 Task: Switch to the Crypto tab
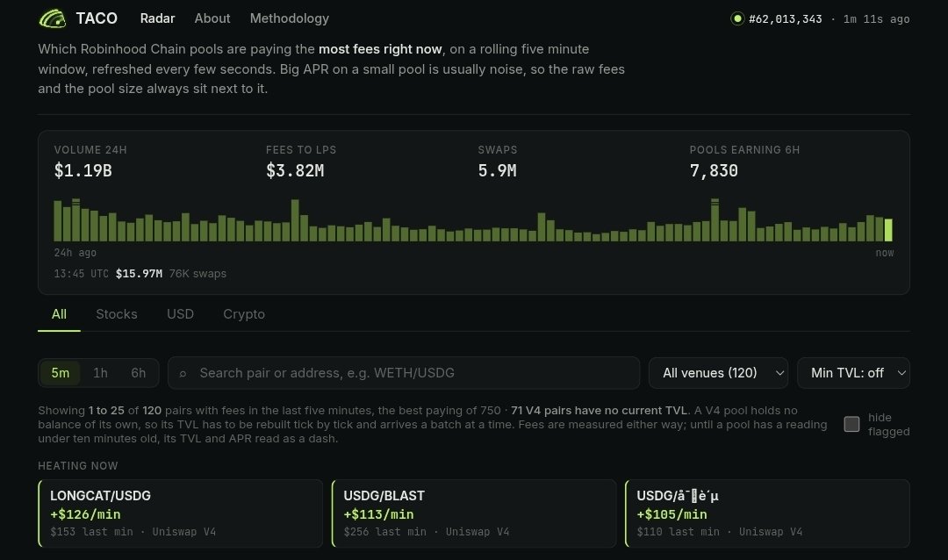tap(244, 314)
